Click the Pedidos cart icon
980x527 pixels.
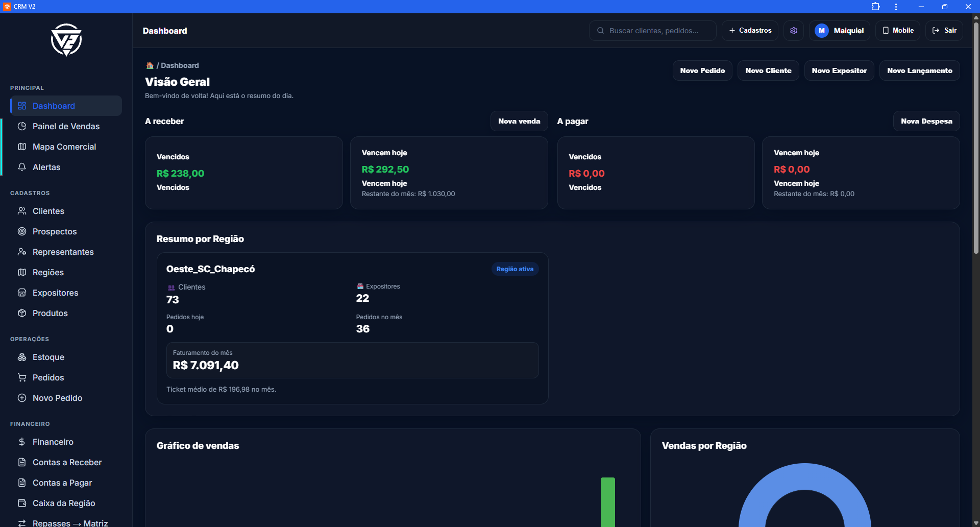click(22, 377)
